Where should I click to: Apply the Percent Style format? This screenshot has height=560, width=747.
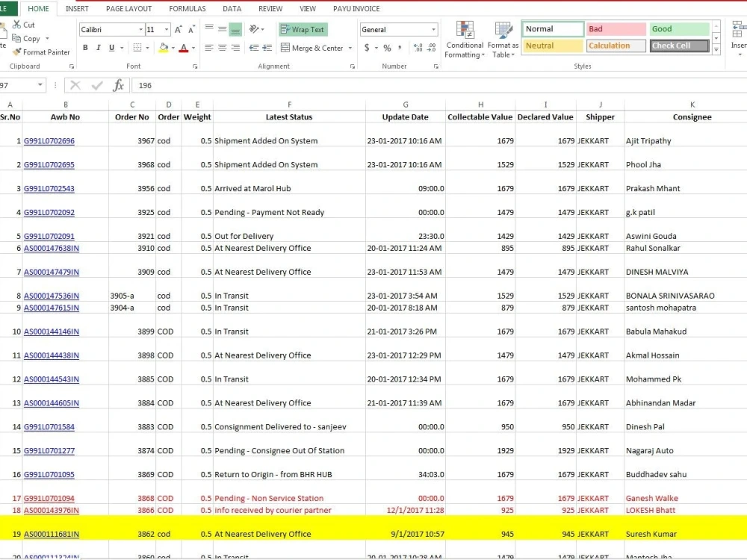pos(386,47)
